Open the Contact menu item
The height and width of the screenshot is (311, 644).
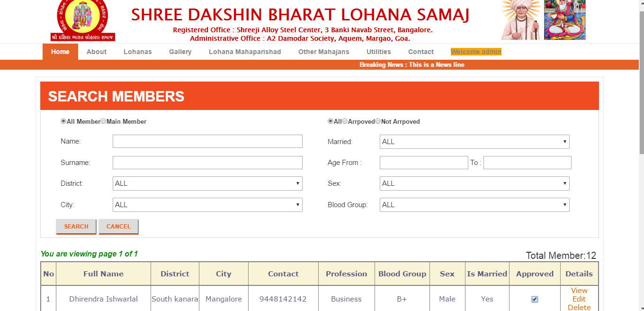(x=421, y=52)
